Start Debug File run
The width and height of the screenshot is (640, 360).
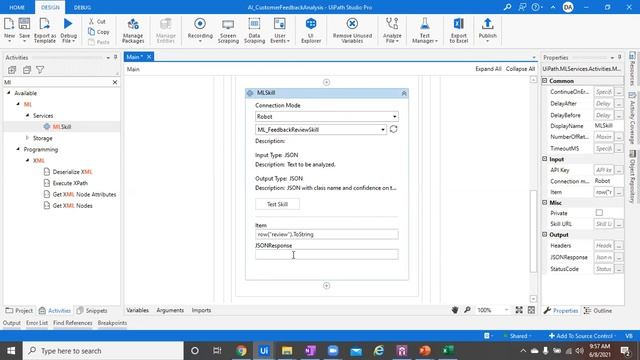(68, 30)
